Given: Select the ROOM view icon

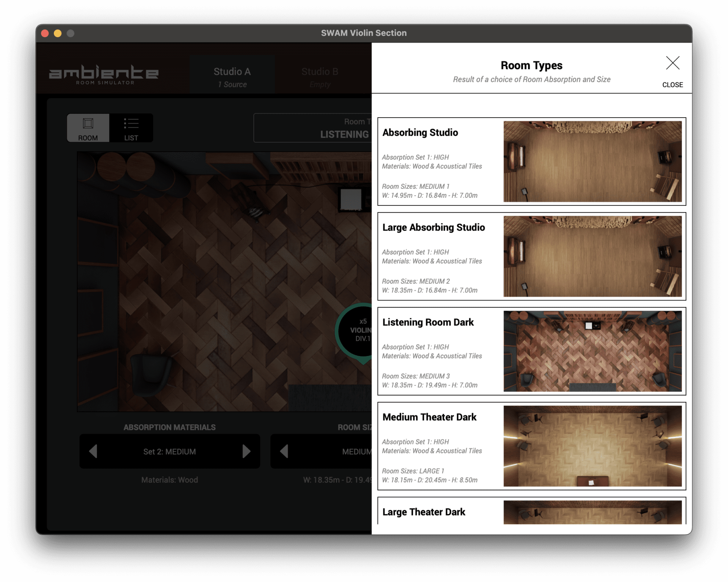Looking at the screenshot, I should click(x=88, y=128).
